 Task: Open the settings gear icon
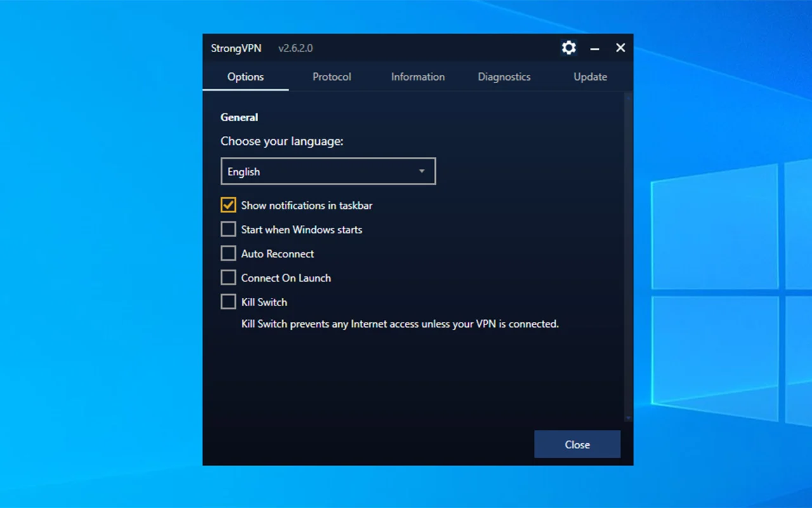point(569,48)
